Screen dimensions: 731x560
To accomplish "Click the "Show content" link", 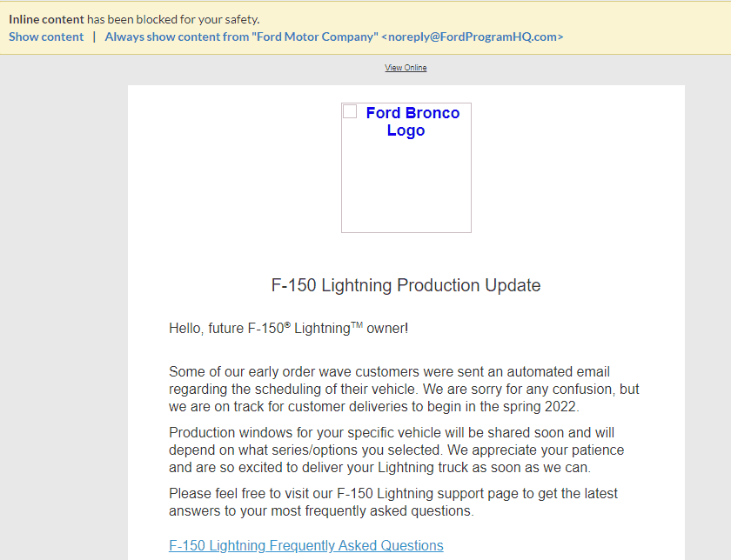I will click(46, 37).
